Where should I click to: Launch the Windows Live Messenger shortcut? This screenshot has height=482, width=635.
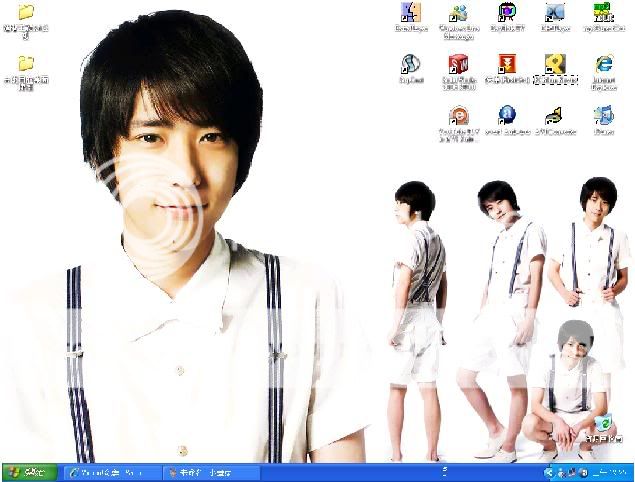click(x=460, y=13)
